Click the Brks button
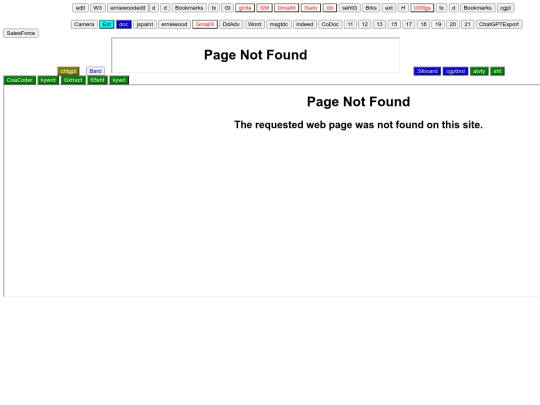The image size is (540, 405). pyautogui.click(x=371, y=8)
